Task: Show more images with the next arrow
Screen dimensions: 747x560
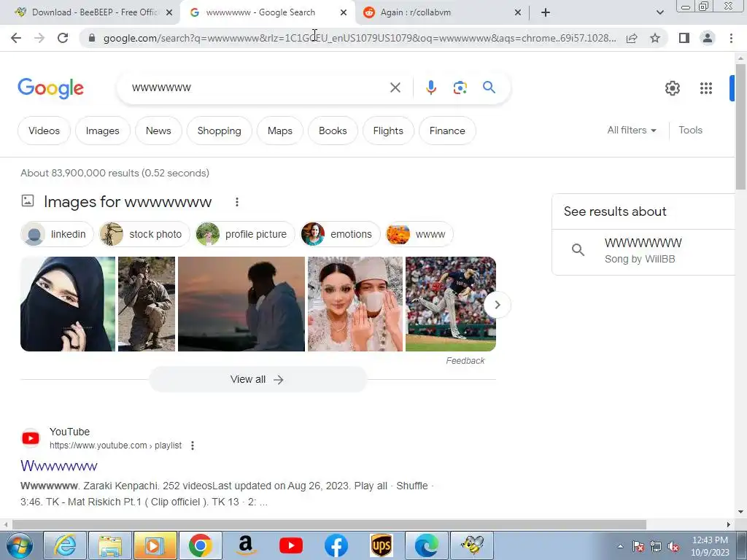Action: (x=498, y=305)
